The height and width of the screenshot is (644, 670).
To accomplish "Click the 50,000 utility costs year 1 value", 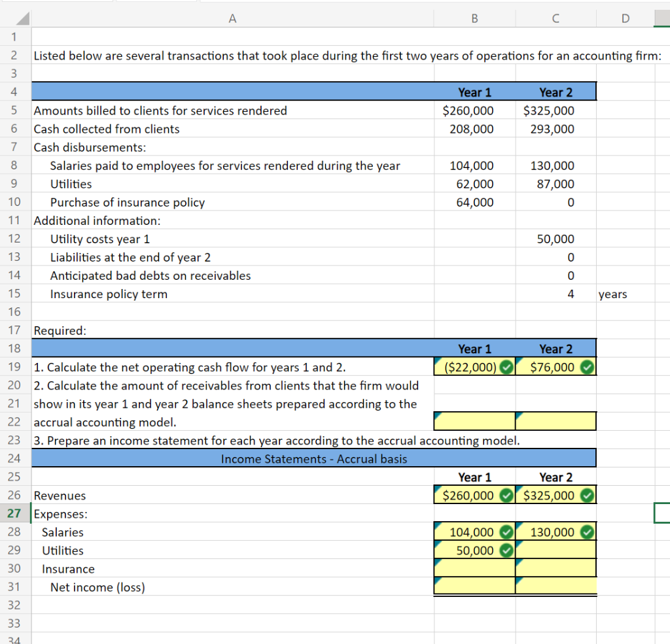I will 555,239.
